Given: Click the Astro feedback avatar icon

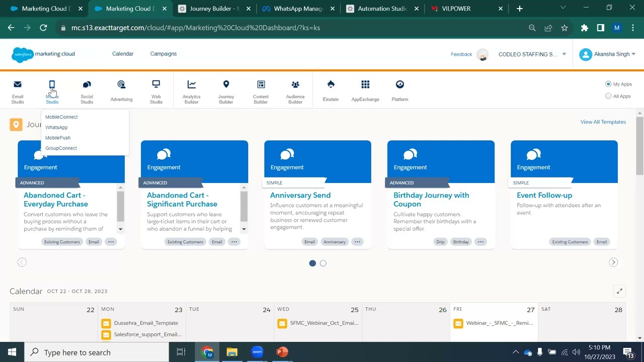Looking at the screenshot, I should coord(482,54).
